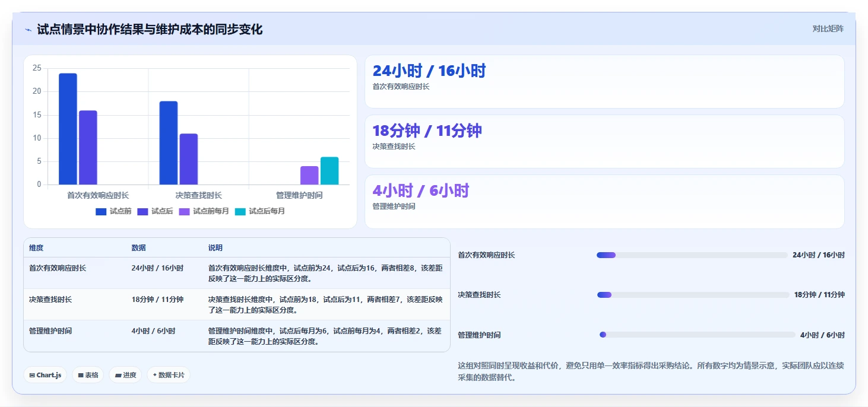Click the 试点后每月 cyan bar for 管理维护时间
The height and width of the screenshot is (407, 868).
[x=330, y=171]
